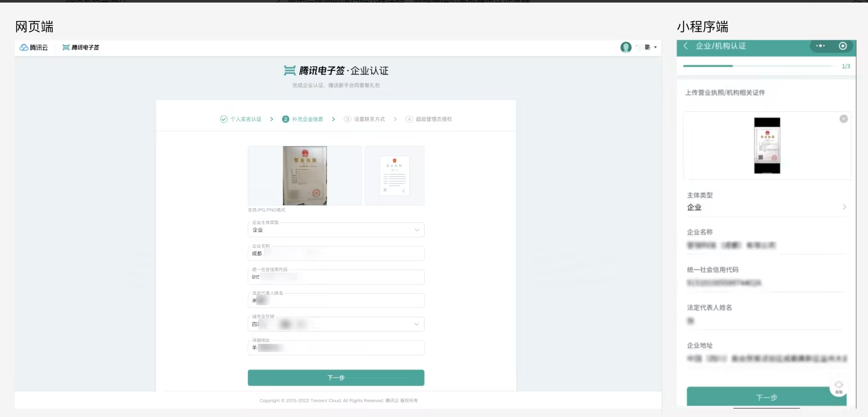The width and height of the screenshot is (868, 417).
Task: Click the 腾讯电子签 logo in web header
Action: click(x=81, y=48)
